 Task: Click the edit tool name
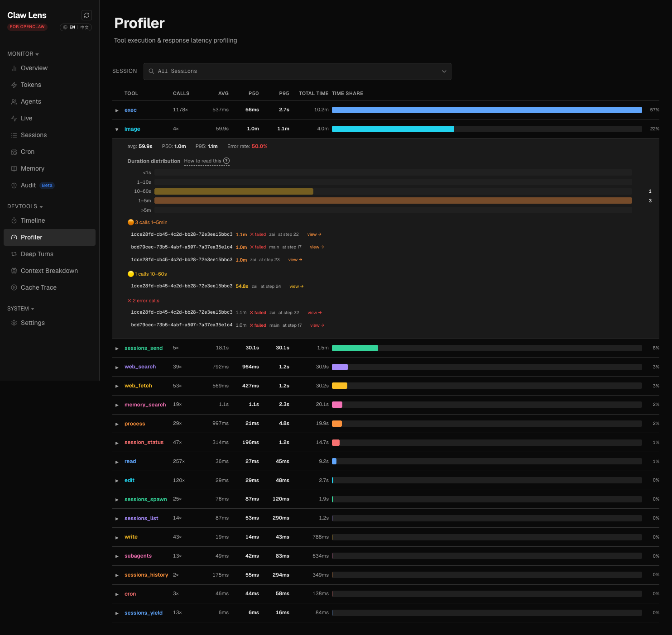[130, 480]
